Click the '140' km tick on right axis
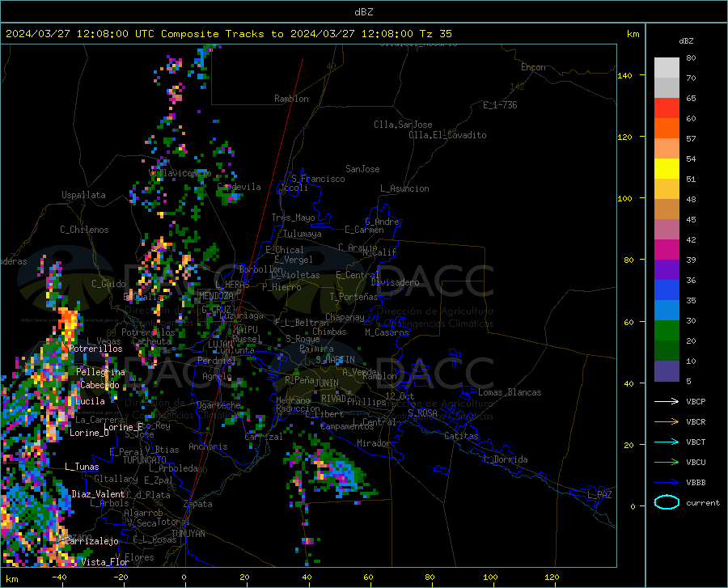The width and height of the screenshot is (728, 588). [625, 75]
